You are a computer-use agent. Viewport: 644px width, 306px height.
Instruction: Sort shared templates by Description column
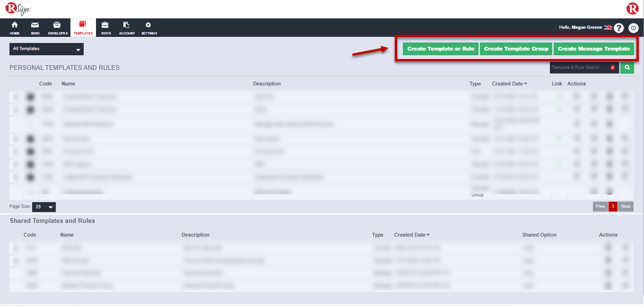[195, 235]
